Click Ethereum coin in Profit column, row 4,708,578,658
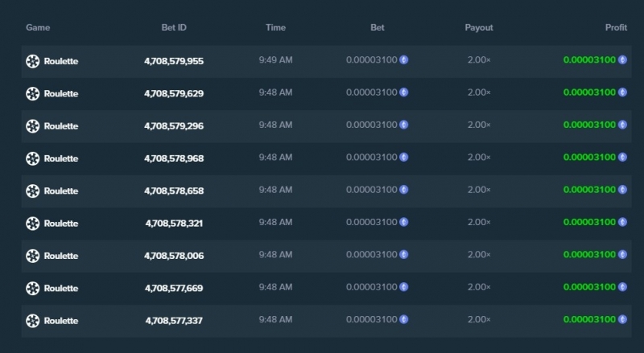Screen dimensions: 644x353 click(x=622, y=190)
